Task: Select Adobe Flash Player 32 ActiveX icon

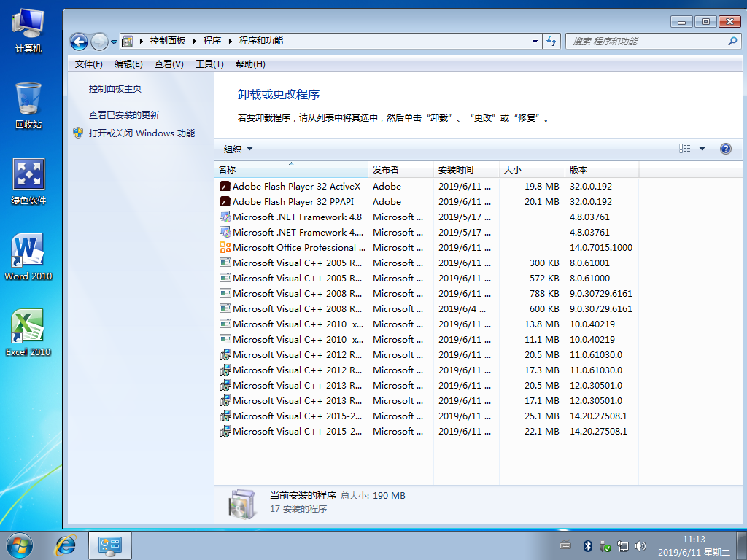Action: [225, 186]
